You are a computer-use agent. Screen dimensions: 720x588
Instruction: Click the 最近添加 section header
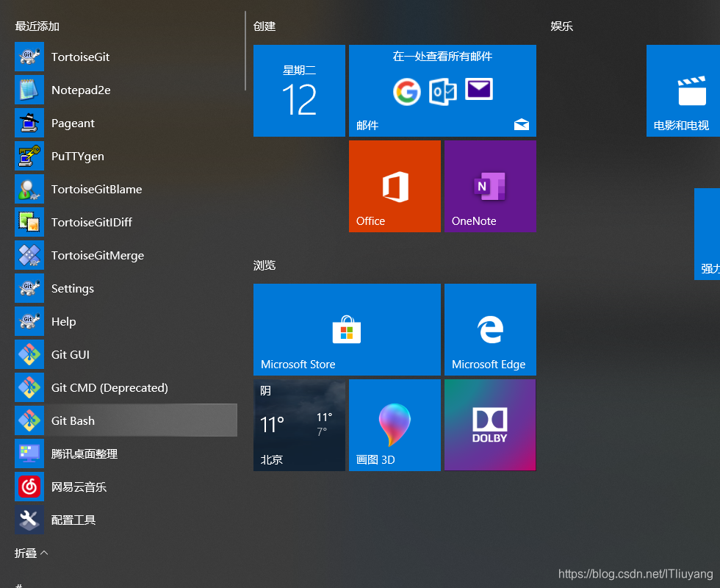coord(37,26)
